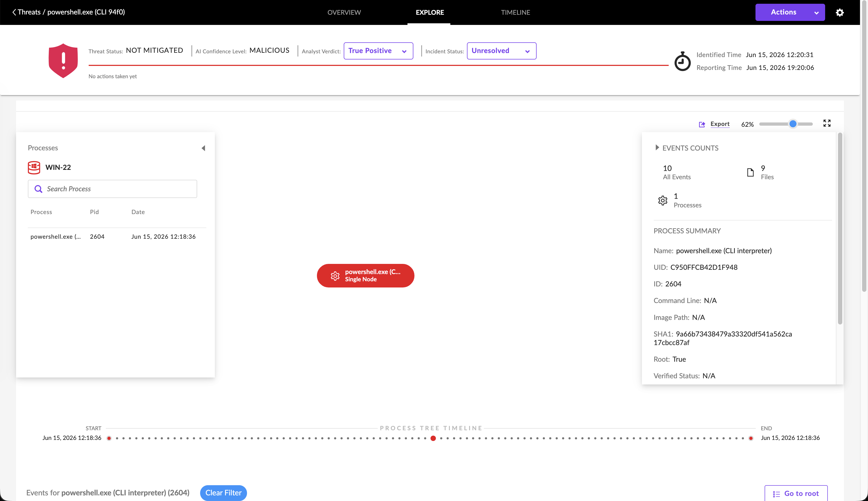The image size is (868, 501).
Task: Switch to the OVERVIEW tab
Action: point(344,12)
